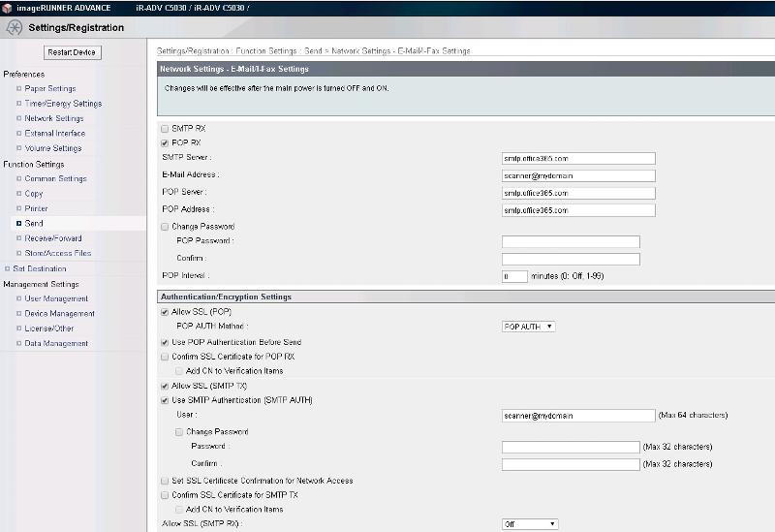
Task: Click the imageRUNNER ADVANCE logo icon
Action: click(x=7, y=8)
